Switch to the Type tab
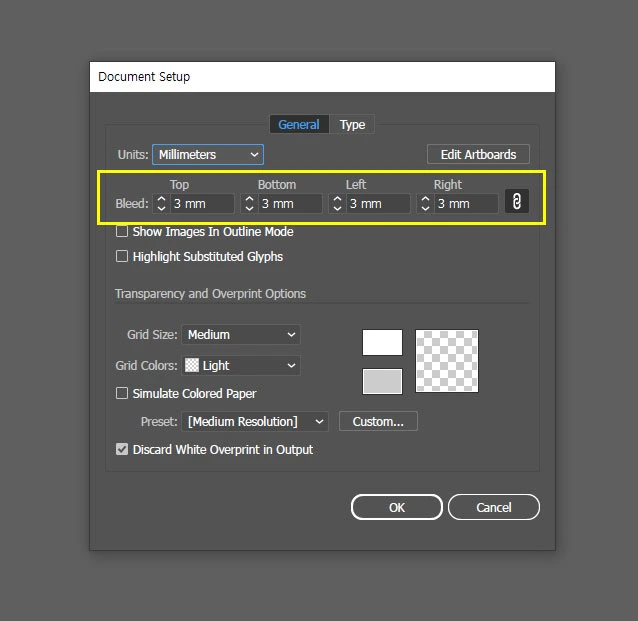This screenshot has height=621, width=638. (352, 125)
